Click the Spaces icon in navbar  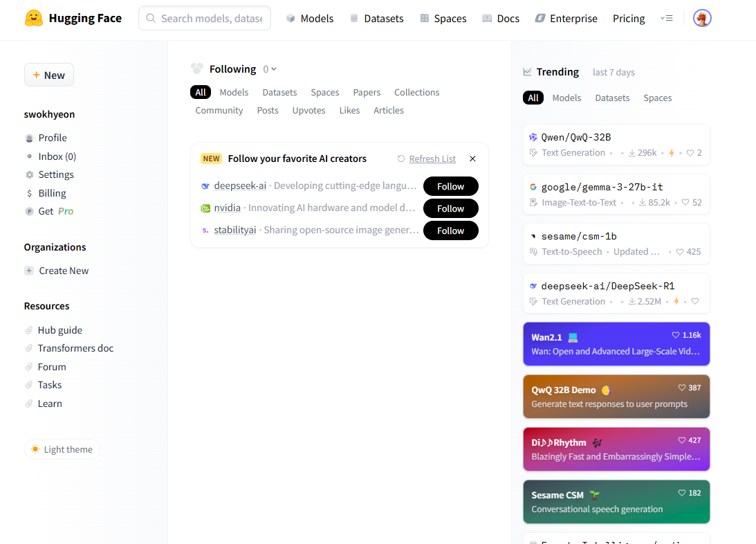(x=424, y=18)
